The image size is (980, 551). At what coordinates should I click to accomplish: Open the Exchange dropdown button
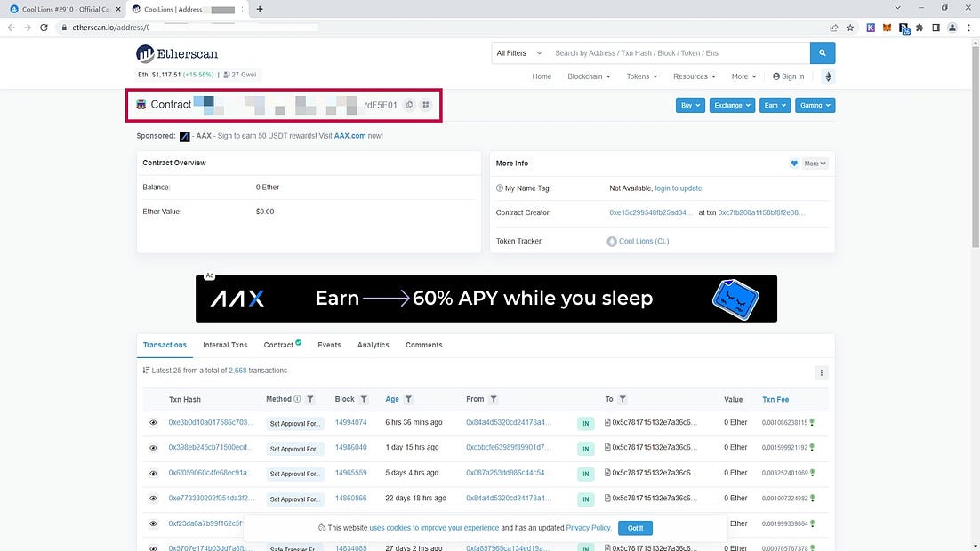732,105
